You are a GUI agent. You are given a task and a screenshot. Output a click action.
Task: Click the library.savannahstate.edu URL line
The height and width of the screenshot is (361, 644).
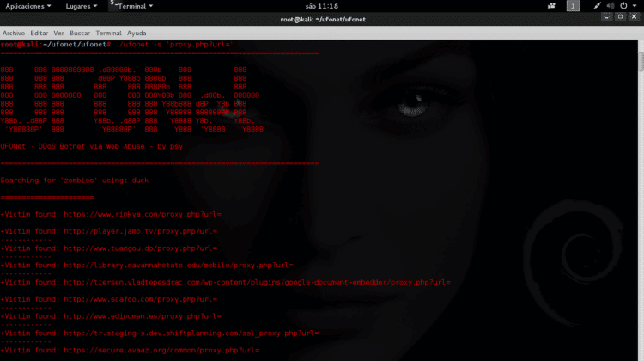pyautogui.click(x=147, y=266)
